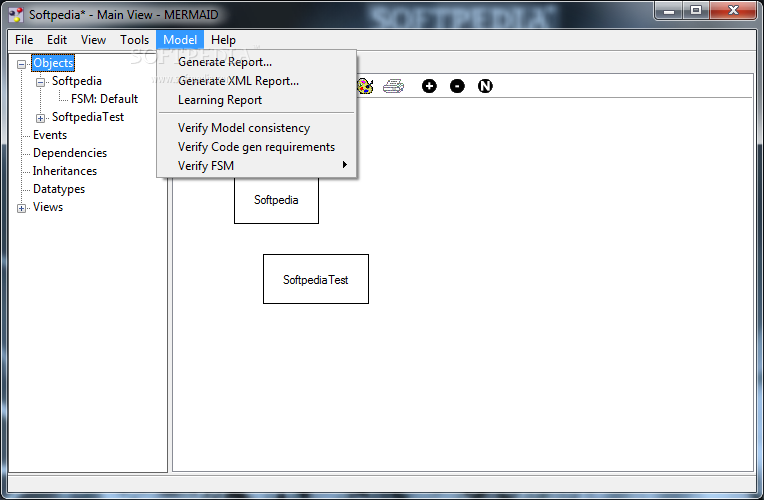Click the zoom in plus icon
This screenshot has height=500, width=764.
[x=429, y=86]
